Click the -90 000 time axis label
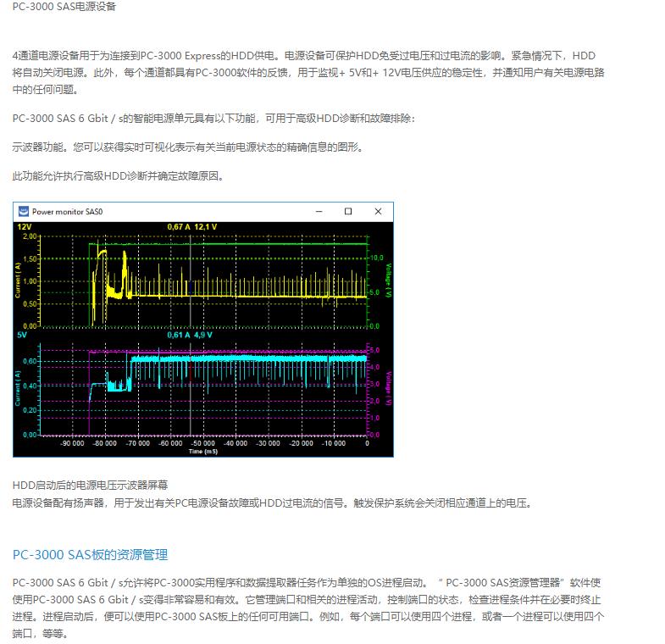Screen dimensions: 665x644 [72, 443]
